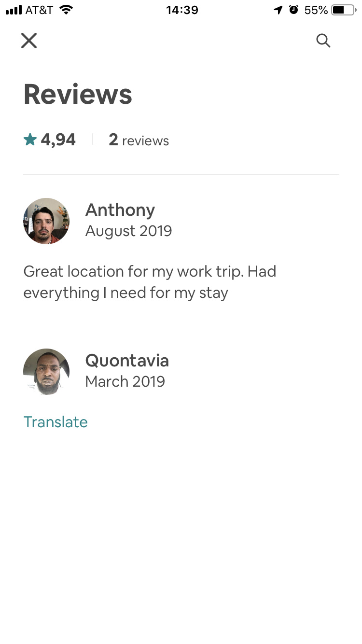Open Quontavia's profile photo

[46, 371]
